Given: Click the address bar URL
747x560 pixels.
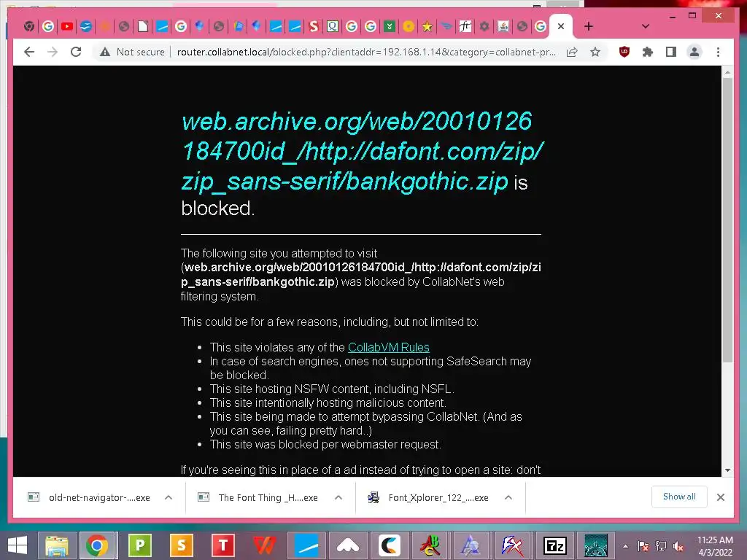Looking at the screenshot, I should pos(366,52).
